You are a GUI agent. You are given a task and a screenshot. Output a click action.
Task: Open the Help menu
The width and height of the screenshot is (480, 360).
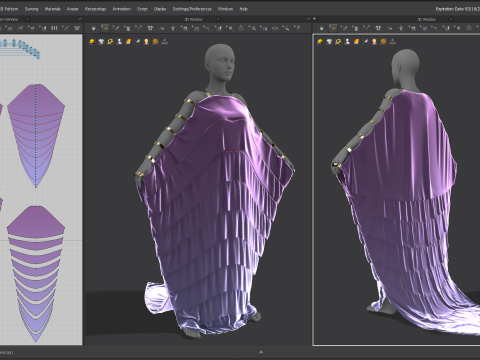coord(244,9)
